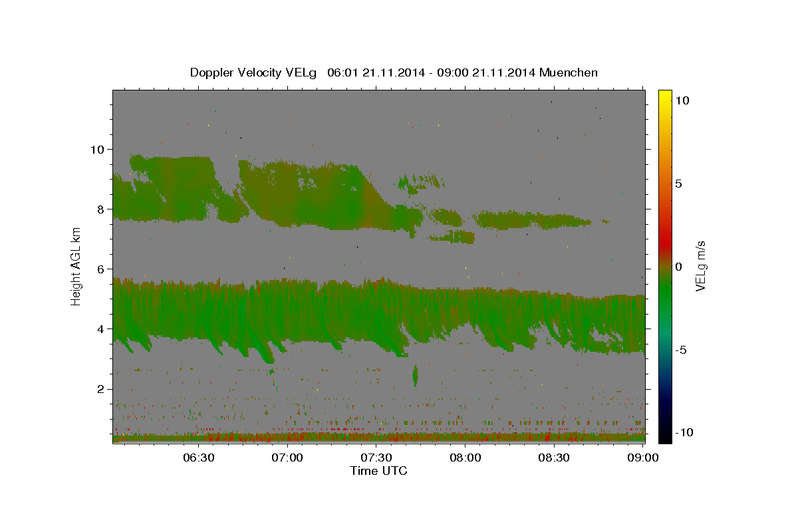The width and height of the screenshot is (798, 532).
Task: Click the 'Height AGL km' axis label
Action: click(76, 267)
